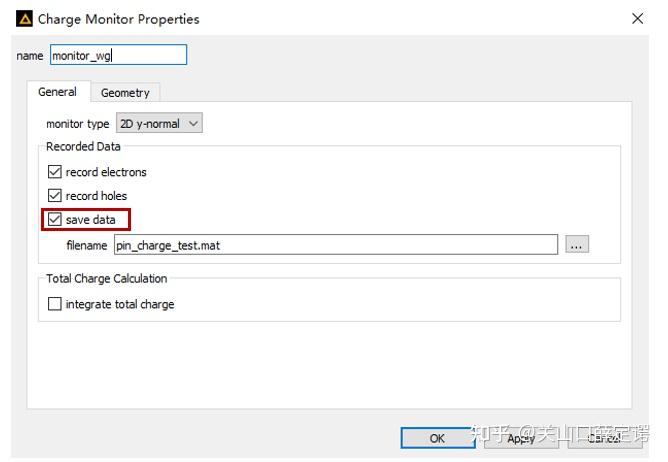Switch to the General tab
The width and height of the screenshot is (668, 462).
57,92
